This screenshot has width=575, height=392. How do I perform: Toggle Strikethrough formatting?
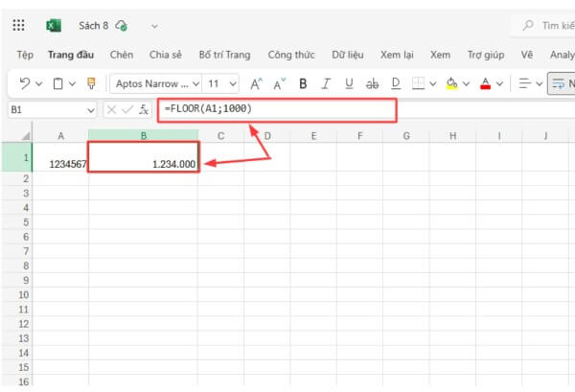tap(372, 84)
